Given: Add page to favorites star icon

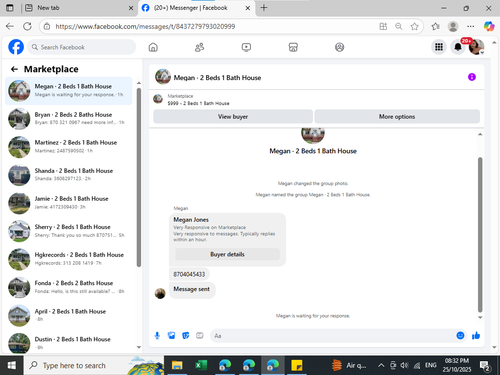Looking at the screenshot, I should click(x=414, y=26).
